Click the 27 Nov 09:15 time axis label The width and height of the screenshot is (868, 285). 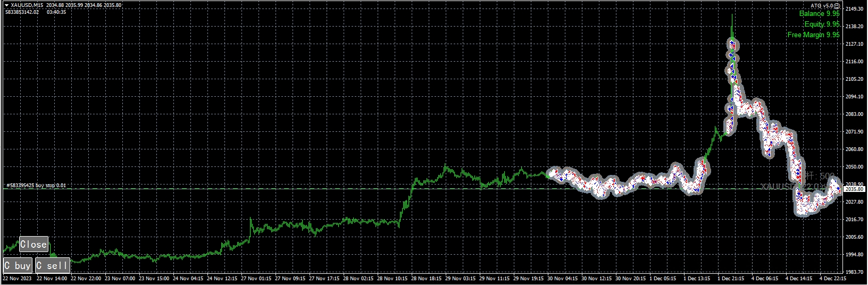point(291,278)
